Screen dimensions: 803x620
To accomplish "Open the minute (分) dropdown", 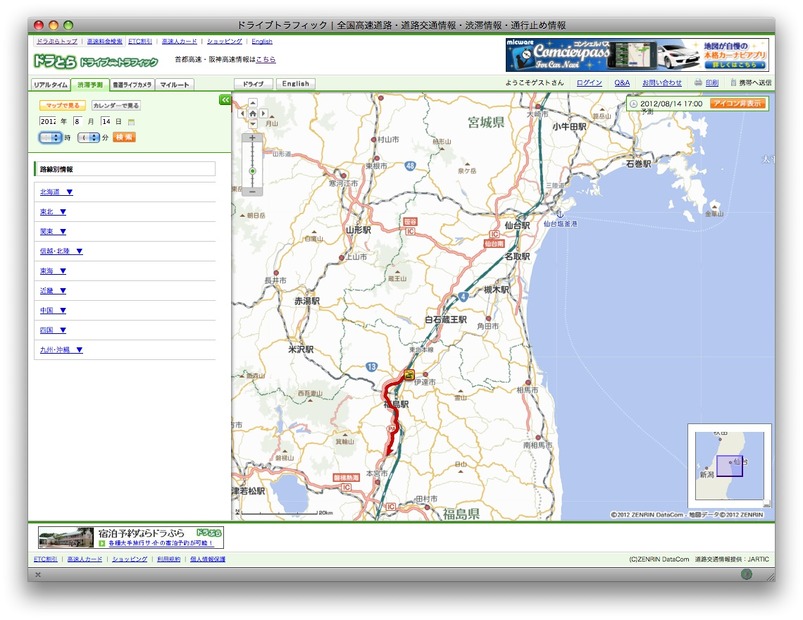I will coord(89,138).
